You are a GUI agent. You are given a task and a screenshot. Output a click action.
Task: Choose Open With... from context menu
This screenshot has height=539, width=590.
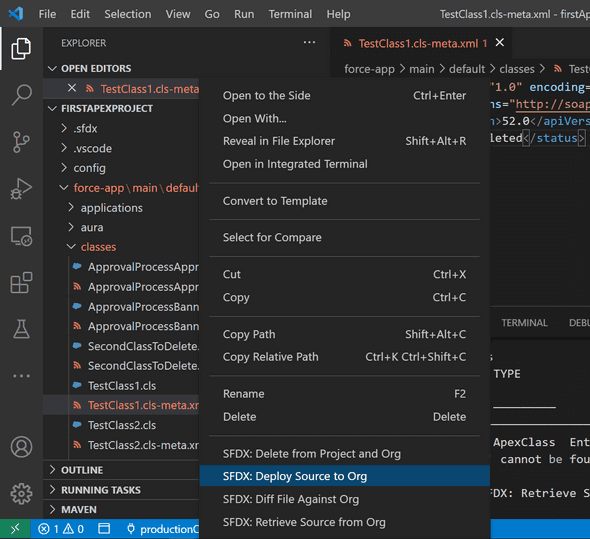click(x=344, y=119)
